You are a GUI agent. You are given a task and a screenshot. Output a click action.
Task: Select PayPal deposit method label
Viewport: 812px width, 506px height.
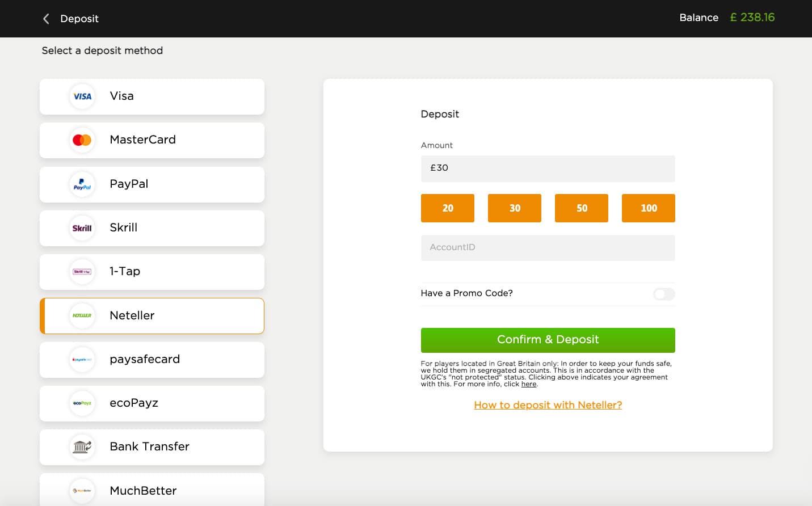click(x=129, y=184)
